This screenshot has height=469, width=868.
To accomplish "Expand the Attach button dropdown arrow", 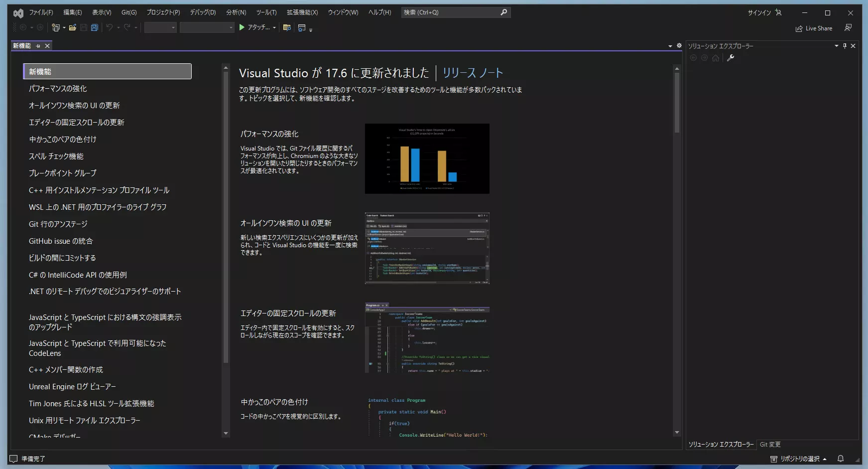I will 274,28.
